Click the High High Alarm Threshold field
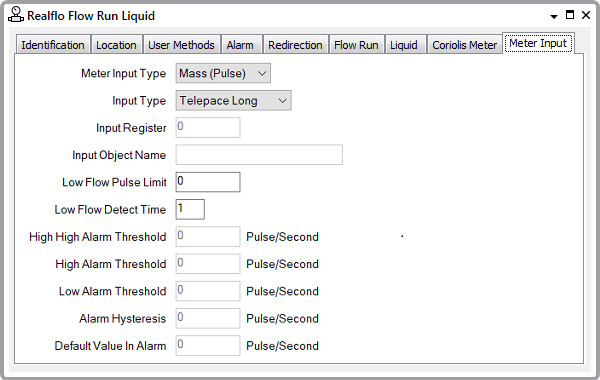 208,236
